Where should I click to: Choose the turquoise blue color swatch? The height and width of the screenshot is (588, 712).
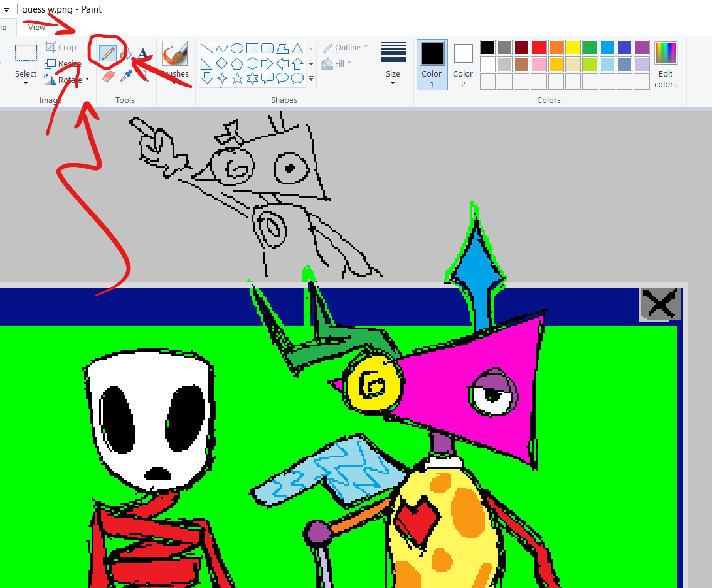coord(608,47)
